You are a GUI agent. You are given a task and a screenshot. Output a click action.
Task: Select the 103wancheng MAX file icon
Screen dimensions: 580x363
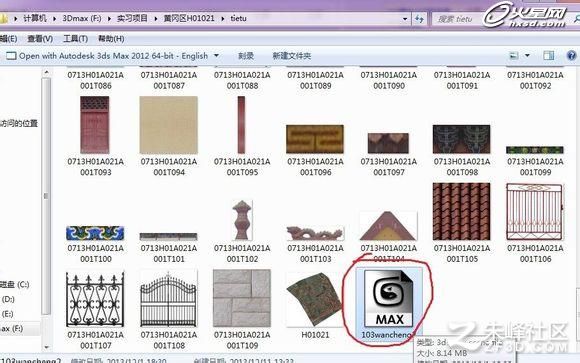(388, 298)
